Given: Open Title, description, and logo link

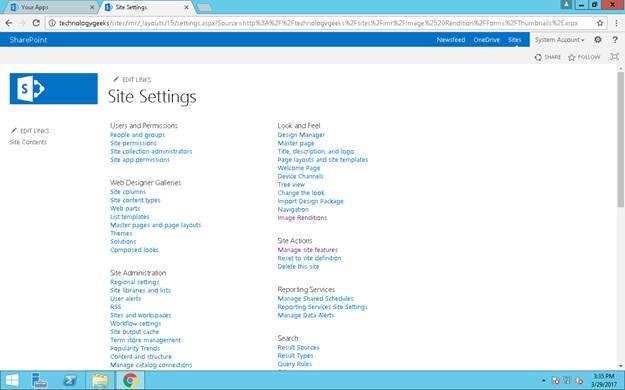Looking at the screenshot, I should point(315,152).
